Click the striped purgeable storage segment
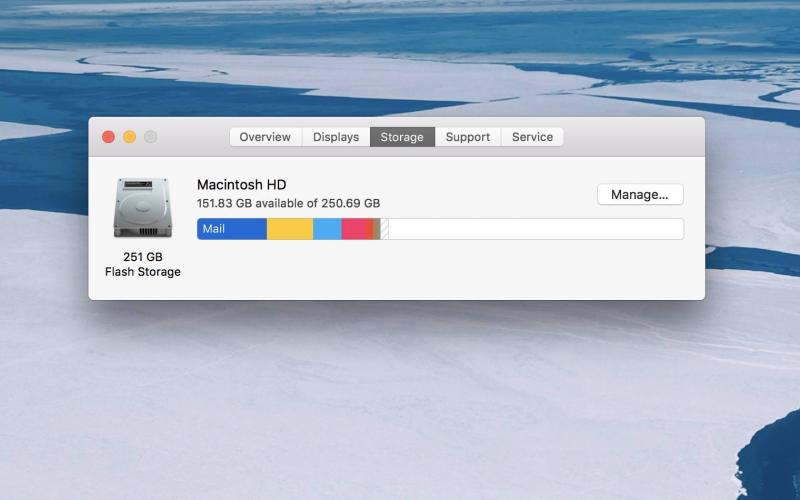 click(x=385, y=229)
